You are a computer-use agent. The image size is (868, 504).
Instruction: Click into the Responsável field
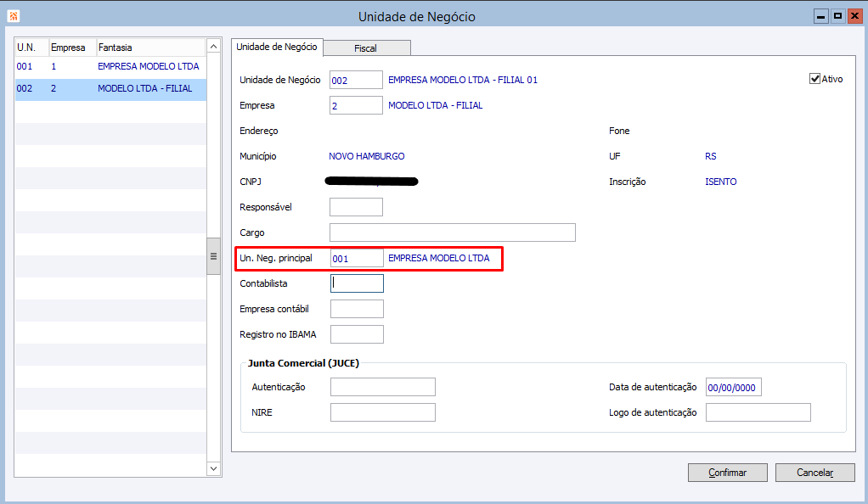pos(356,207)
